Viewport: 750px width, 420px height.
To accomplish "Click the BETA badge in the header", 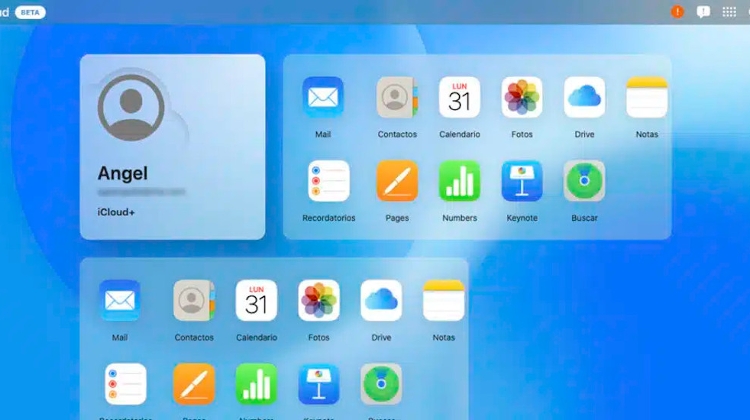I will [31, 12].
